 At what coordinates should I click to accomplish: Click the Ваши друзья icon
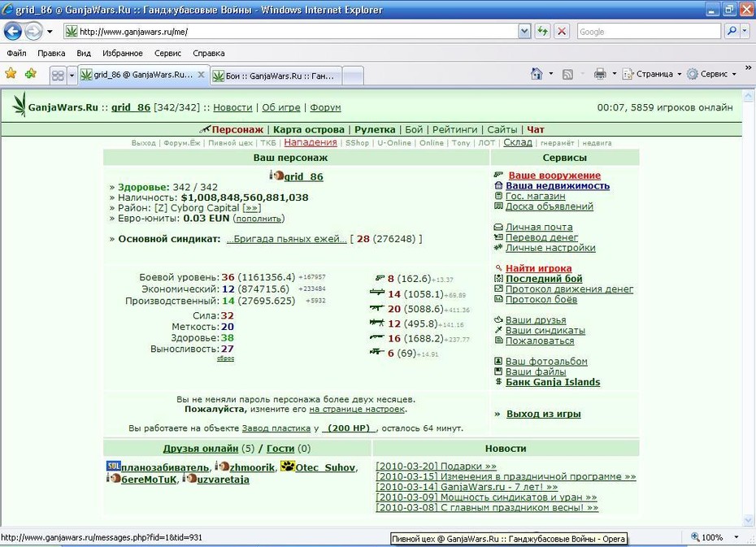click(498, 319)
